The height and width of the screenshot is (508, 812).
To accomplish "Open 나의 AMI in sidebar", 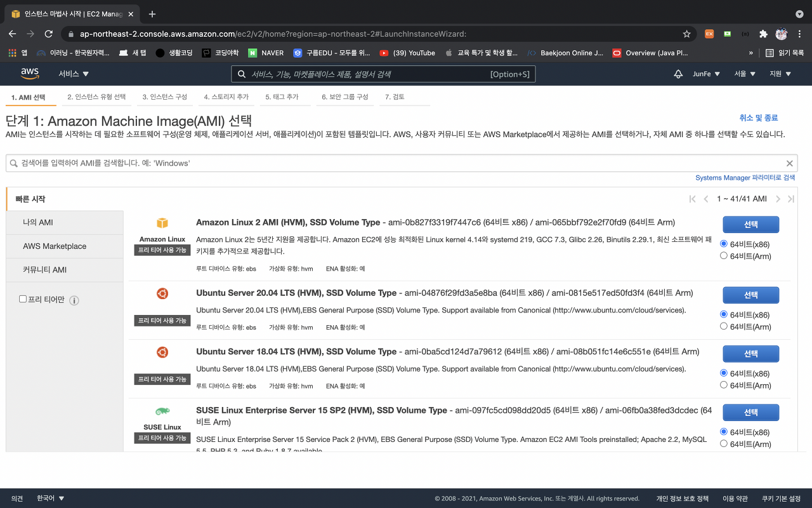I will tap(65, 222).
